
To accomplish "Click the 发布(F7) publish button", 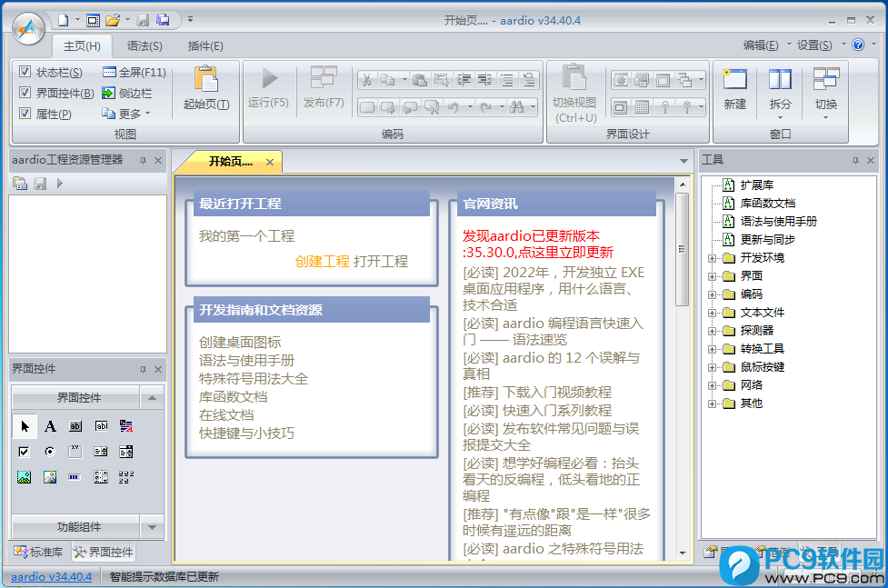I will 324,86.
